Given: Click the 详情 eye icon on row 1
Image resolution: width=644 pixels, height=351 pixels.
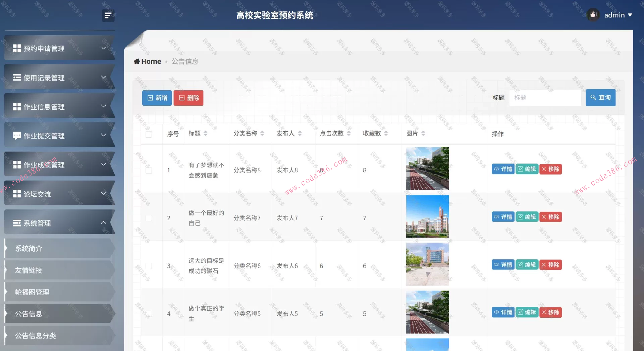Looking at the screenshot, I should (x=497, y=169).
